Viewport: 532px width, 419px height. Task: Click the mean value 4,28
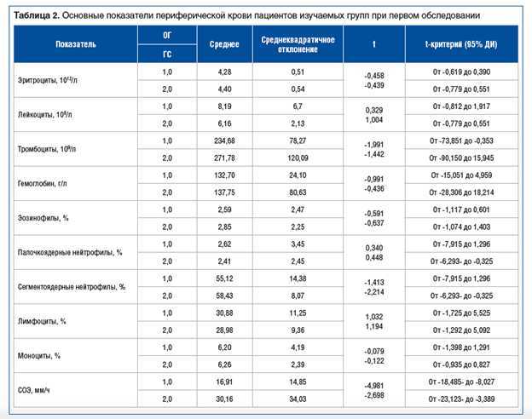click(x=224, y=72)
